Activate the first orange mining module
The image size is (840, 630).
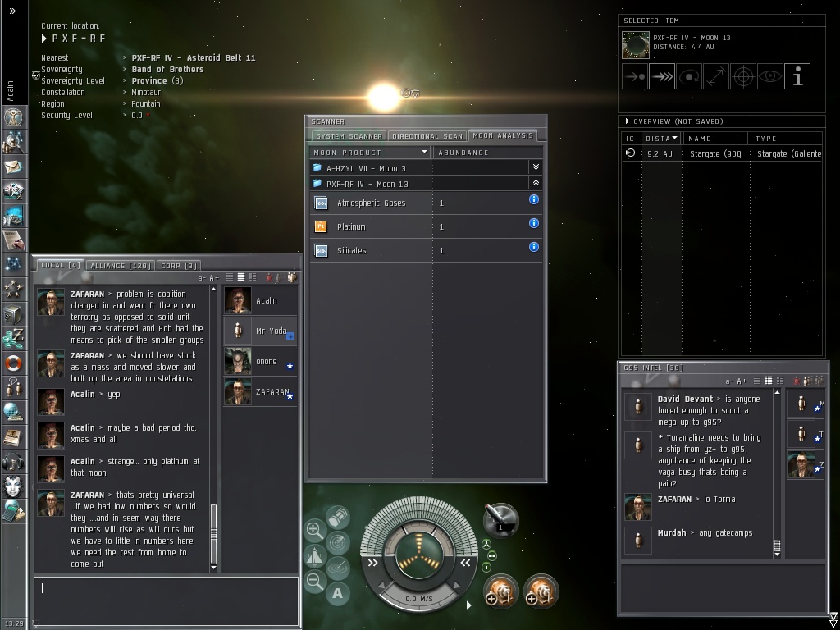click(501, 591)
